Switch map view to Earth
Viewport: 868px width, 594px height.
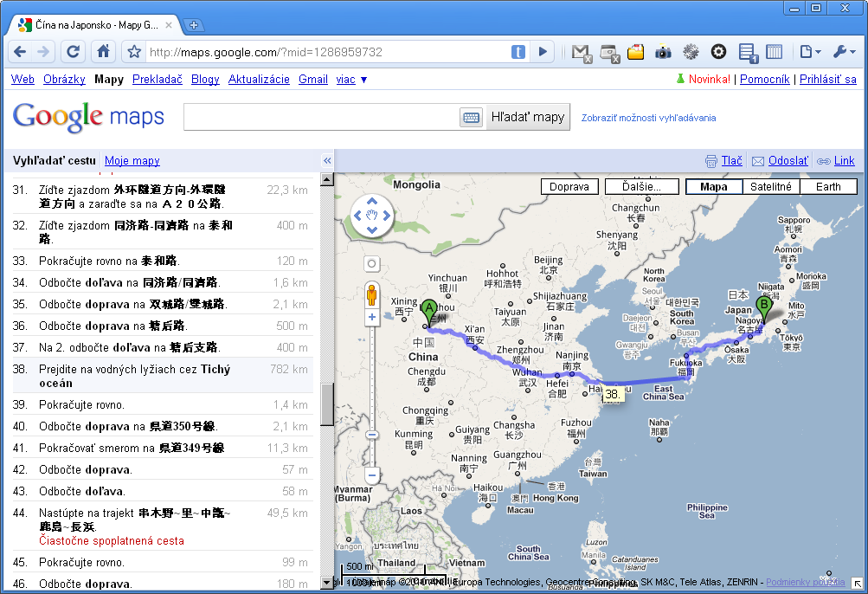click(x=827, y=186)
